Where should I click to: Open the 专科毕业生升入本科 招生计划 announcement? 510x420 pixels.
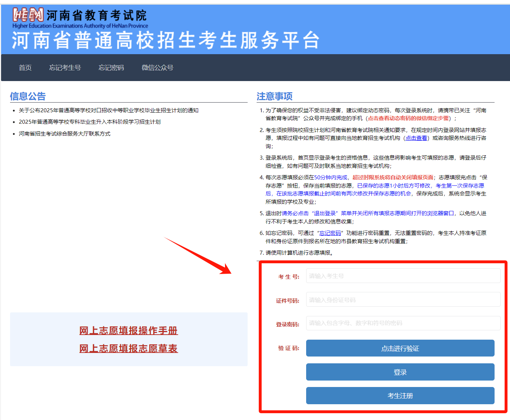(x=89, y=122)
